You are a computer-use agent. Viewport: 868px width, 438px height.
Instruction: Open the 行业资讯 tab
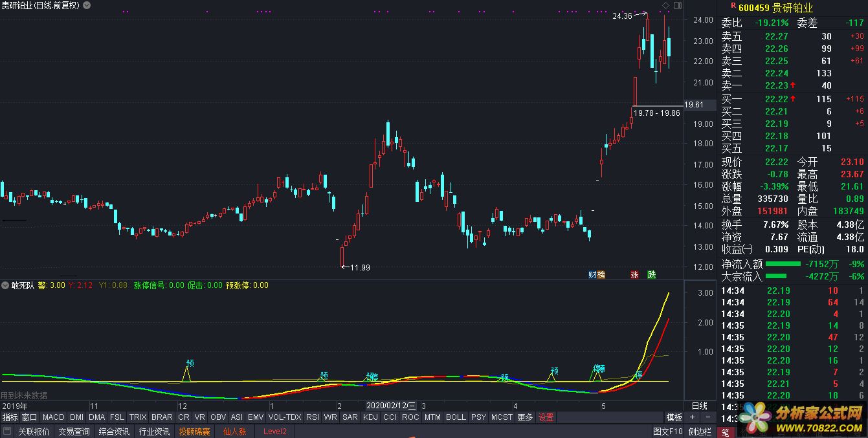(154, 432)
